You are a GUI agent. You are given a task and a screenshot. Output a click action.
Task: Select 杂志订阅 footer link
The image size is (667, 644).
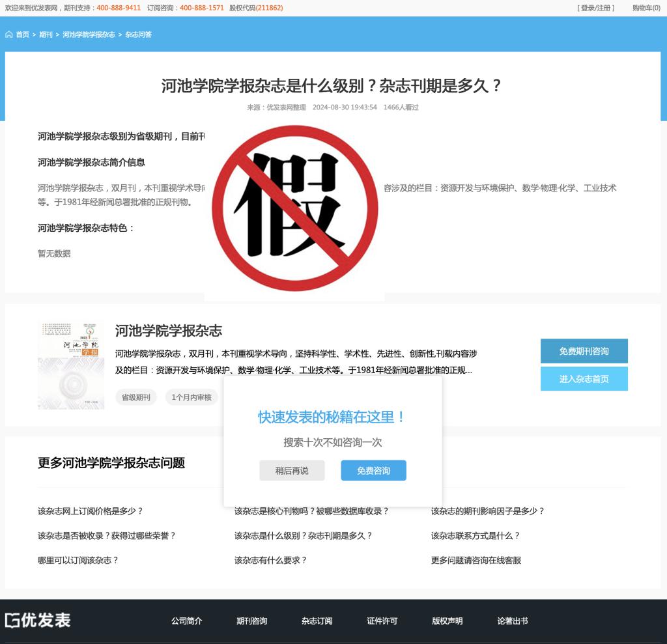coord(317,621)
